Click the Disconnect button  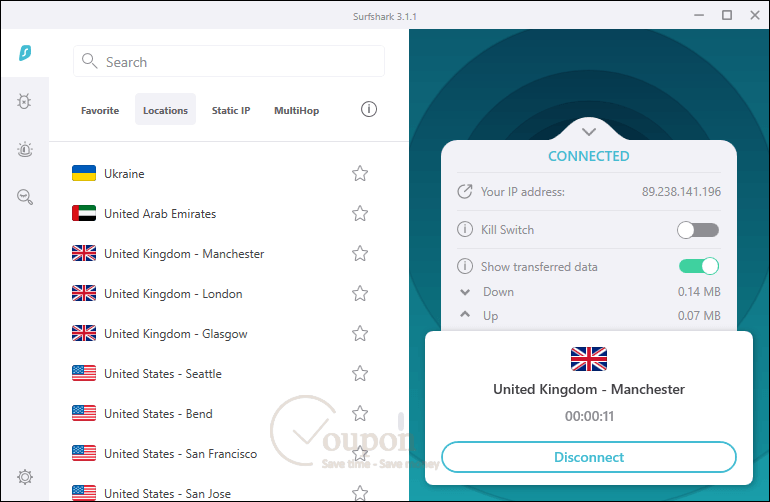click(589, 457)
